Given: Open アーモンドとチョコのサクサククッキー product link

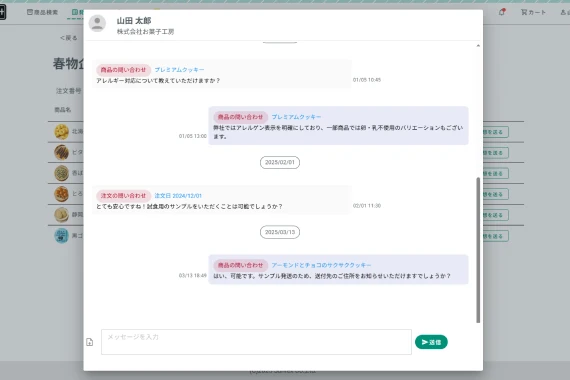Looking at the screenshot, I should point(321,265).
